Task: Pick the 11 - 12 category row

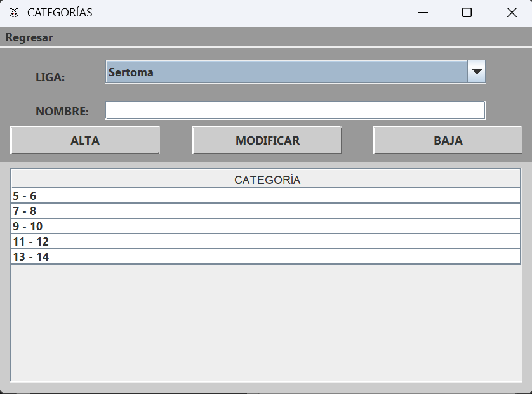Action: point(266,242)
